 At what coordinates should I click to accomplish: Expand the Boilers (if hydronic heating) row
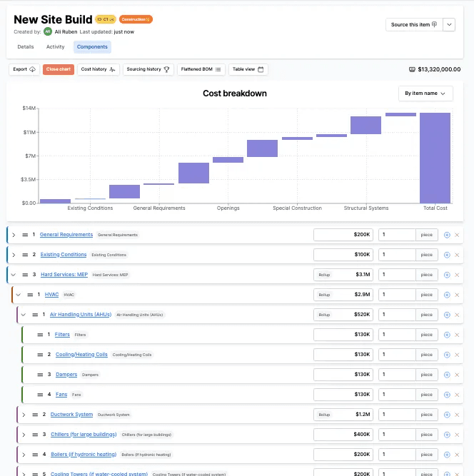click(x=24, y=455)
